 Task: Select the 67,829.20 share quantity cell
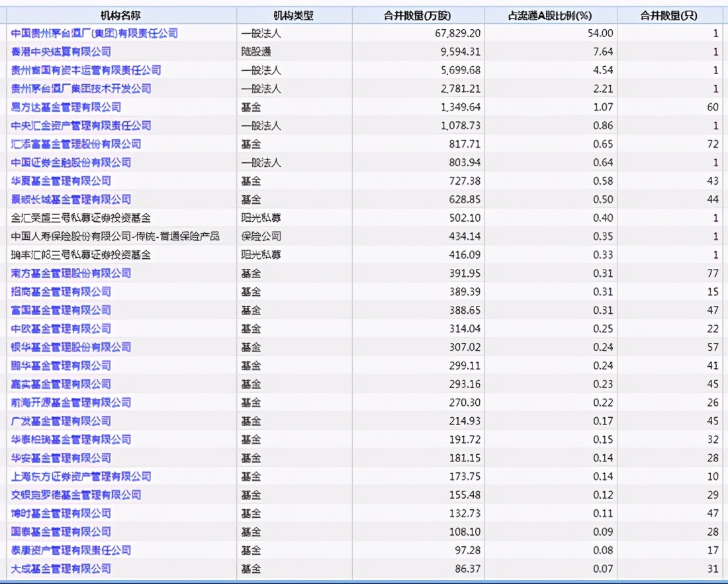[457, 34]
